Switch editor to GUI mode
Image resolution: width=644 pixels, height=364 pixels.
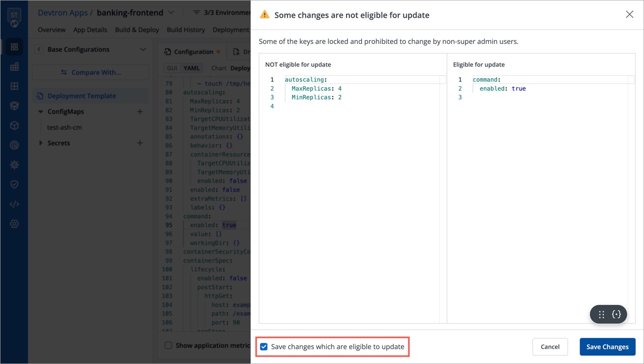coord(172,68)
